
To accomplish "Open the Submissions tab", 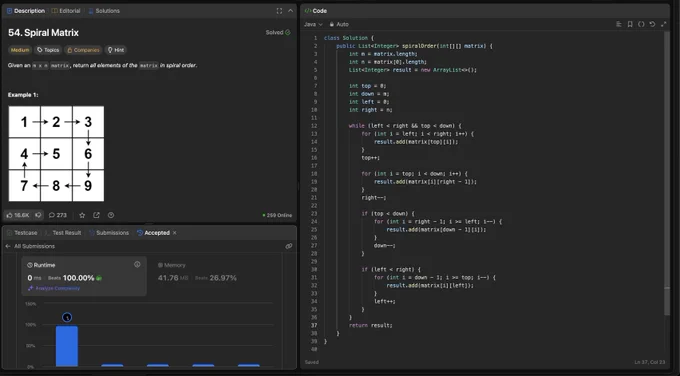I will [x=109, y=233].
